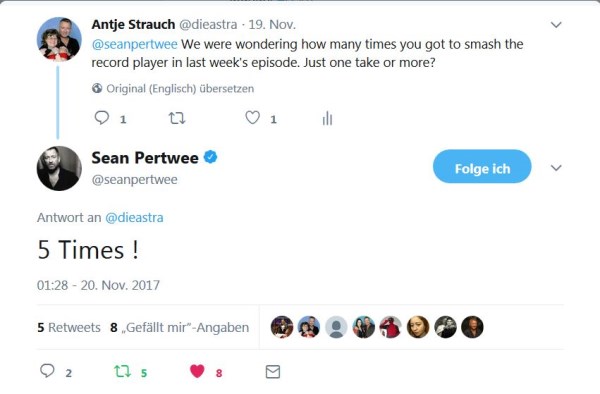Image resolution: width=600 pixels, height=394 pixels.
Task: Click the gray default-avatar liker
Action: [x=336, y=327]
